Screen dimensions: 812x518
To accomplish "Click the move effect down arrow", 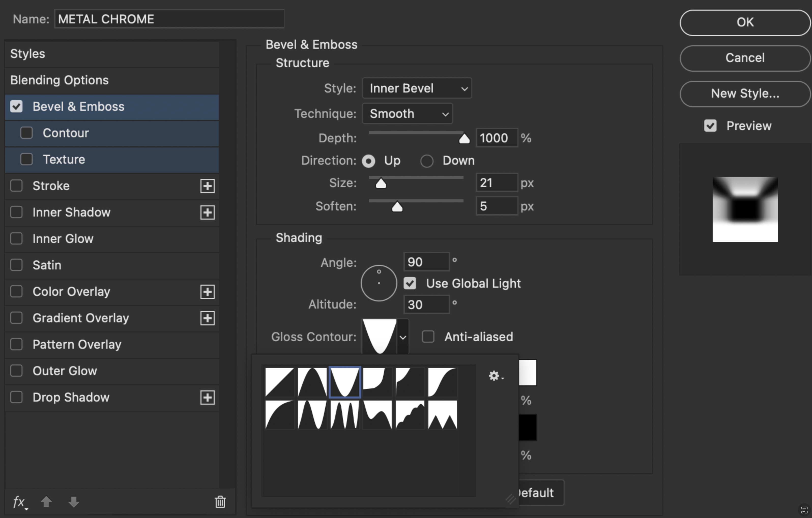I will [x=74, y=502].
